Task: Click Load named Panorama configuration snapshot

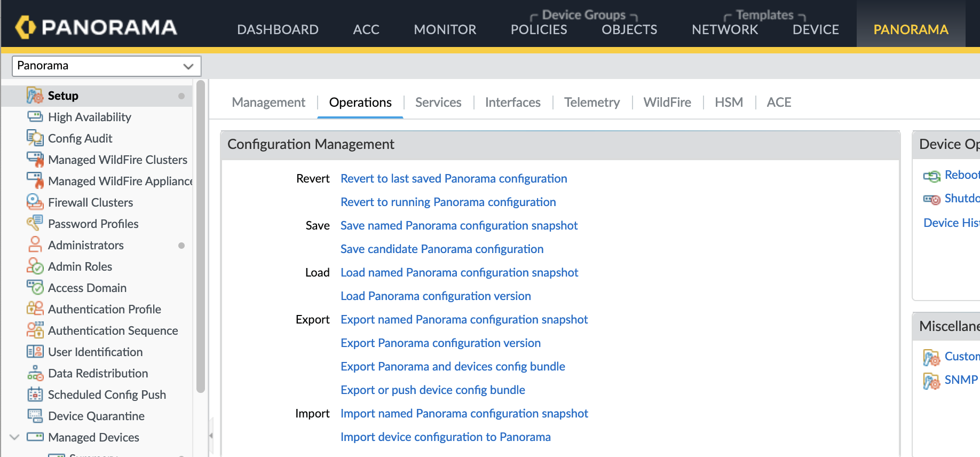Action: coord(460,272)
